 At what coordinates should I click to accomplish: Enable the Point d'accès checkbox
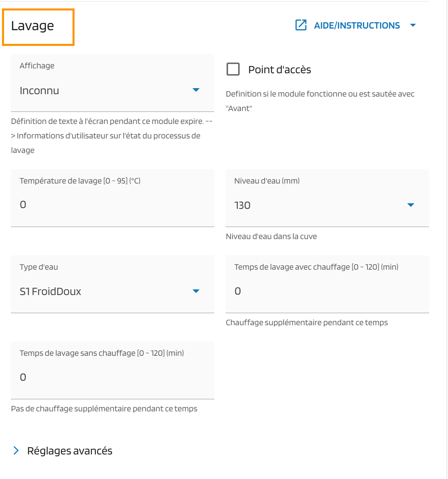(x=233, y=69)
